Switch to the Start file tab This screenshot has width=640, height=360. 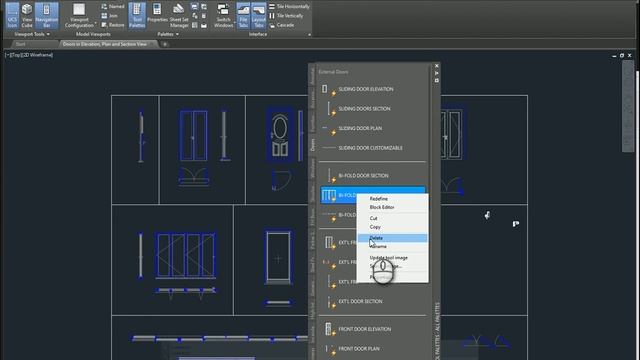click(x=21, y=44)
